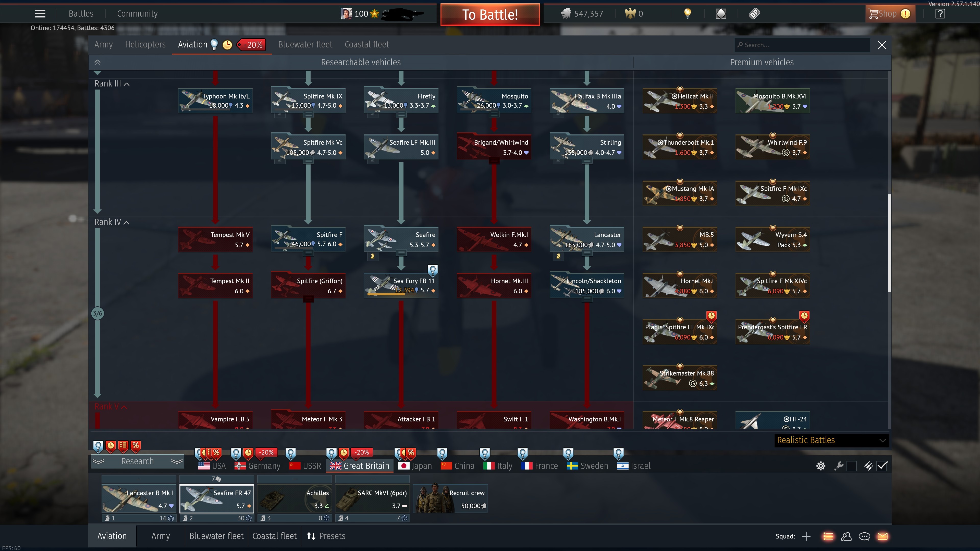Click the player avatar portrait
This screenshot has height=551, width=980.
346,14
